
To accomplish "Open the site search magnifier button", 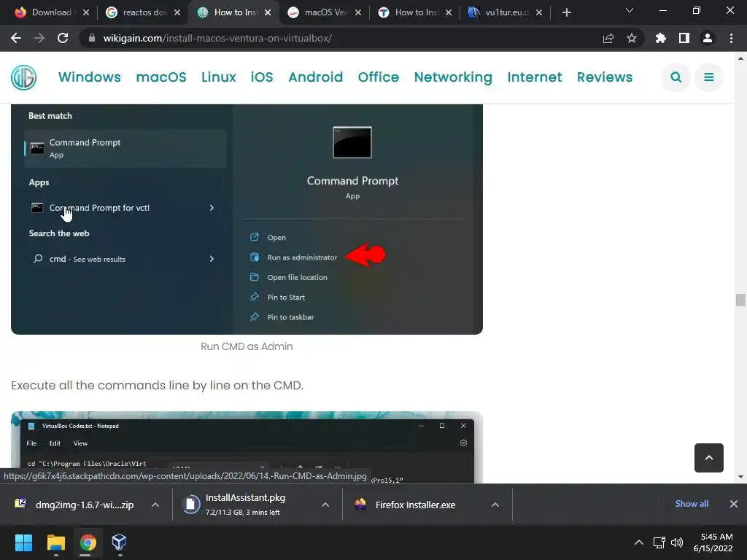I will coord(676,77).
